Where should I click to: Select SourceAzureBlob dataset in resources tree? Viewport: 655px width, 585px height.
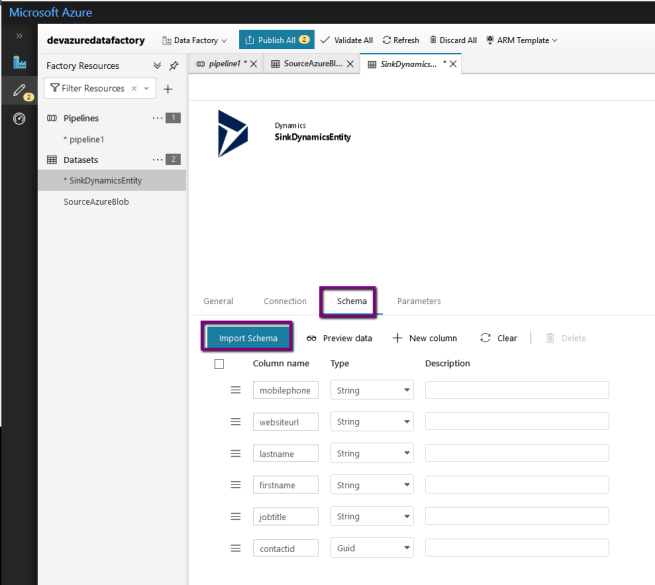click(96, 201)
